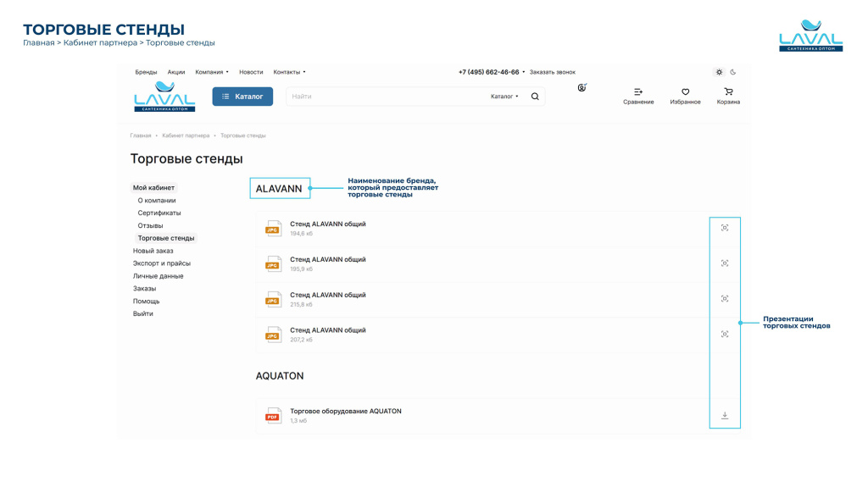Download the Торговое оборудование AQUATON PDF
The height and width of the screenshot is (487, 868).
pos(725,416)
